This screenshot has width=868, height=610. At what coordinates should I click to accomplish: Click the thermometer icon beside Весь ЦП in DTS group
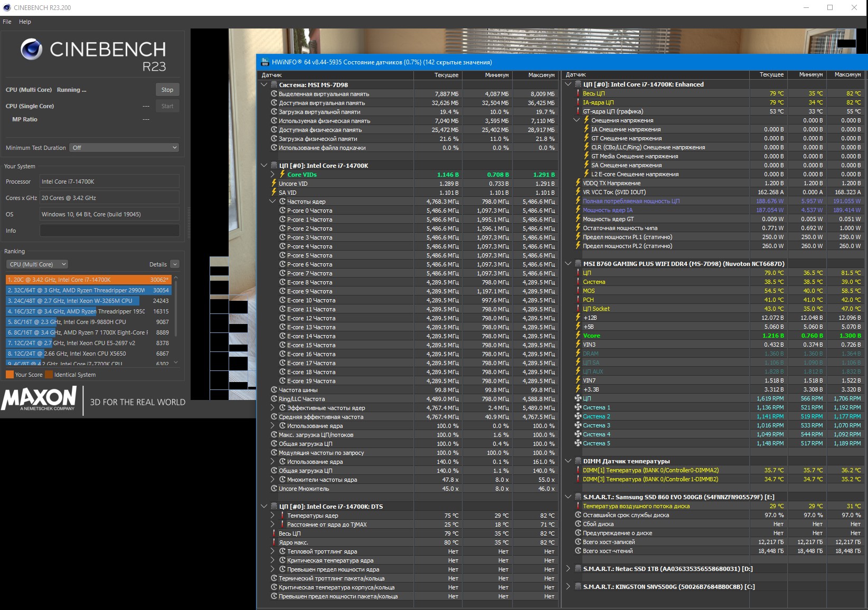[x=274, y=533]
